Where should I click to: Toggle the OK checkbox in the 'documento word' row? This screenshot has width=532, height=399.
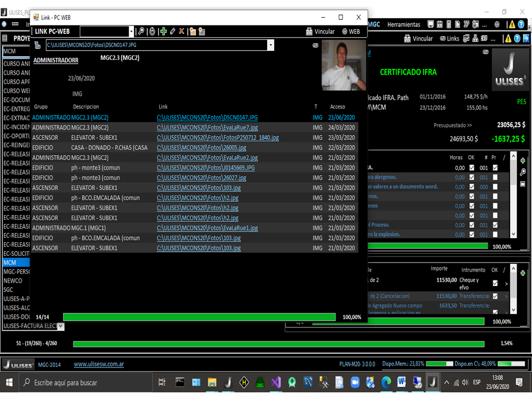(x=472, y=187)
